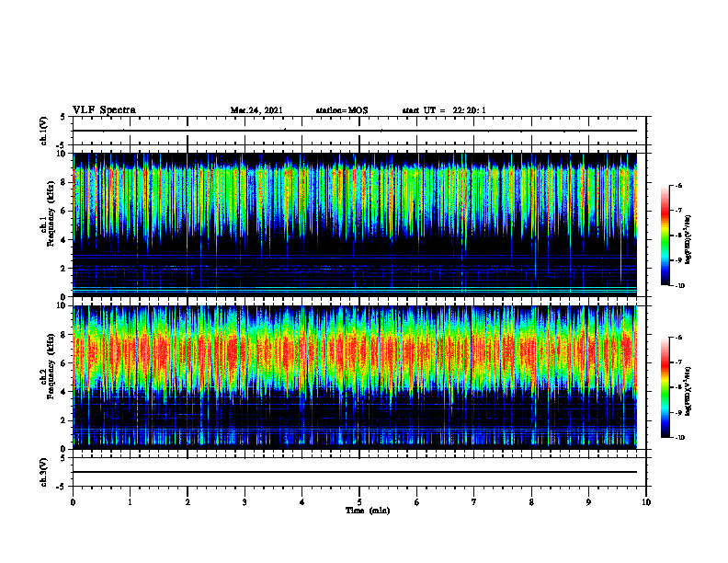Click the VLF Spectra plot title
728x563 pixels.
(x=104, y=110)
